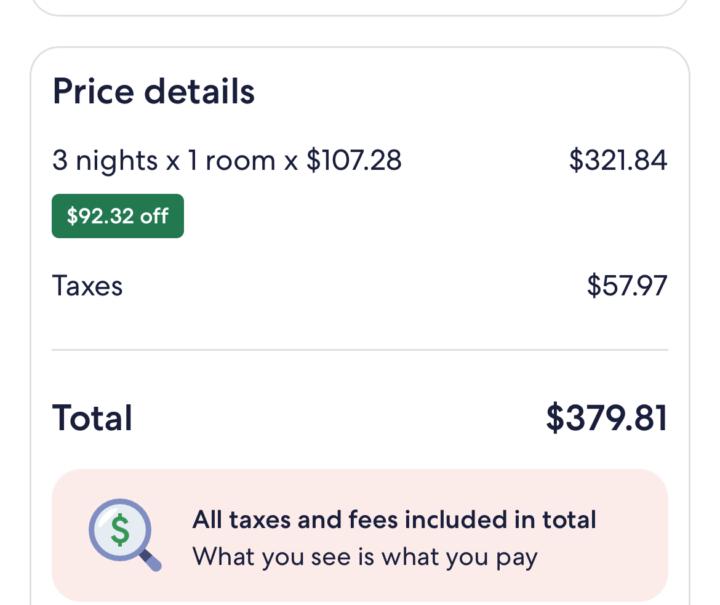This screenshot has width=720, height=605.
Task: Click the 3 nights text
Action: 105,161
